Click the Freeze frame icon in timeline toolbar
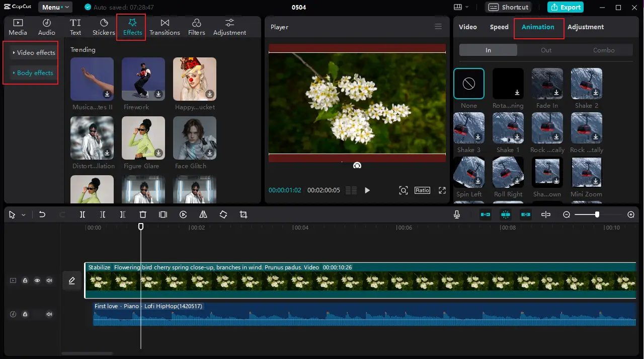The width and height of the screenshot is (644, 359). 163,214
